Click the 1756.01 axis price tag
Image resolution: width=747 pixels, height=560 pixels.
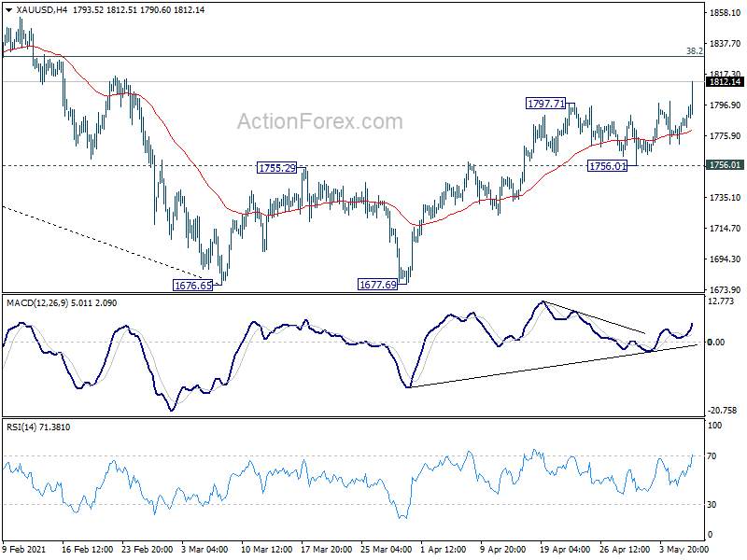coord(725,165)
